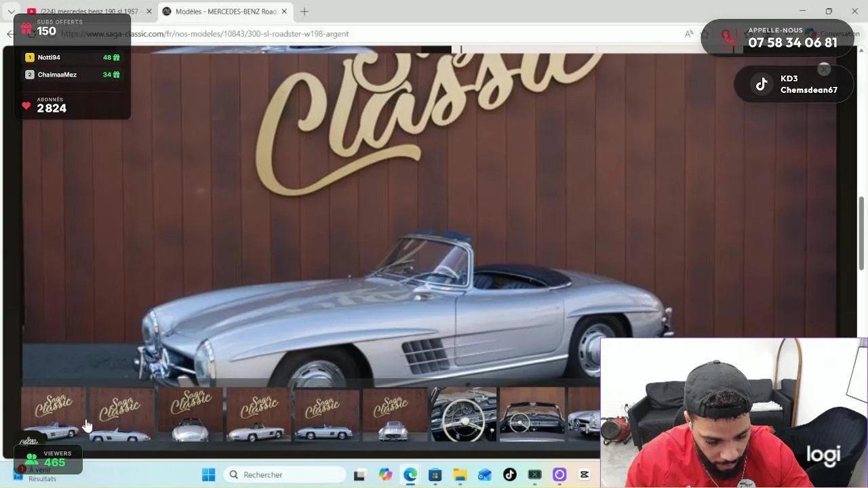Select the fourth gallery thumbnail, three-quarter view
The width and height of the screenshot is (868, 488).
(x=259, y=414)
